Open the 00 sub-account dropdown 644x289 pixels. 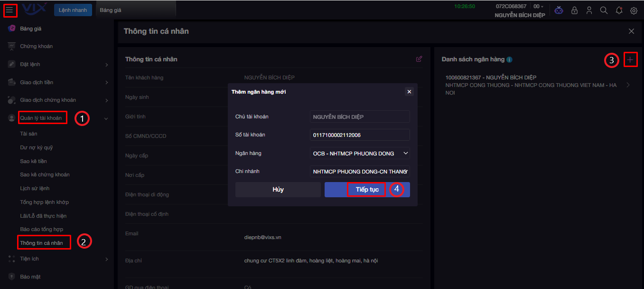point(538,6)
